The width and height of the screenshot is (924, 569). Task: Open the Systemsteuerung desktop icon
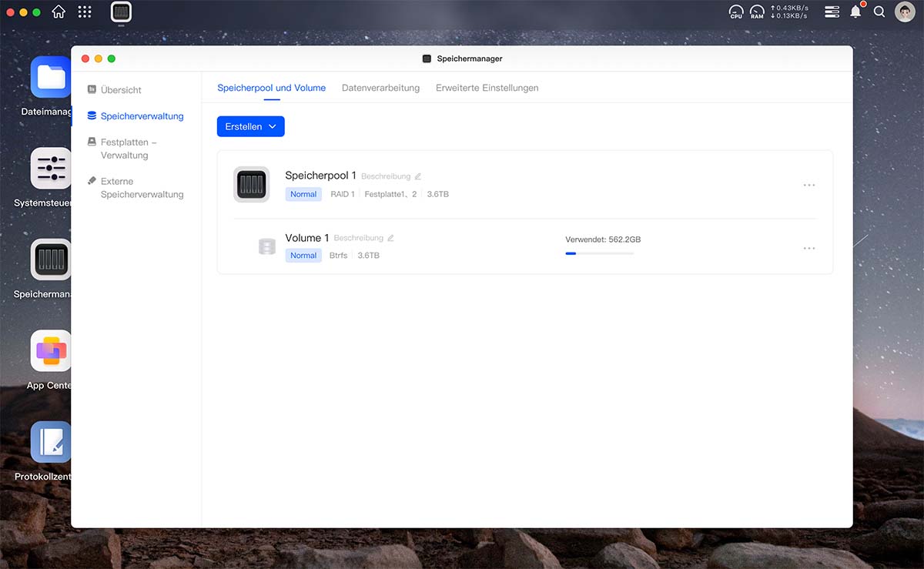click(51, 168)
